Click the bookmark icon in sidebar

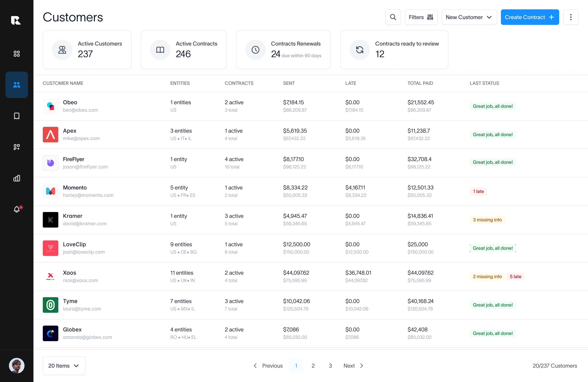(x=17, y=116)
